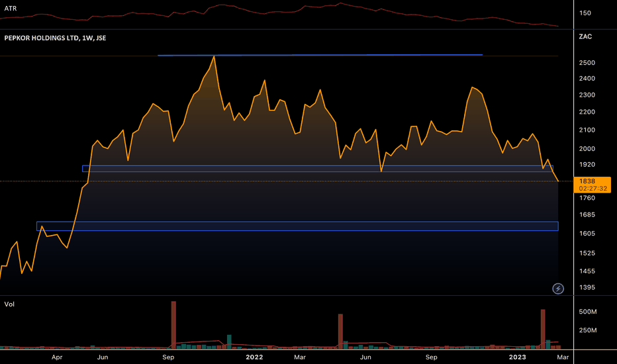Click the 1395 price axis label
This screenshot has height=364, width=617.
pyautogui.click(x=587, y=288)
